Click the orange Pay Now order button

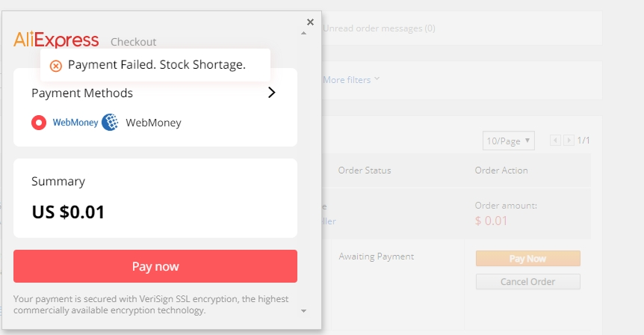point(528,259)
